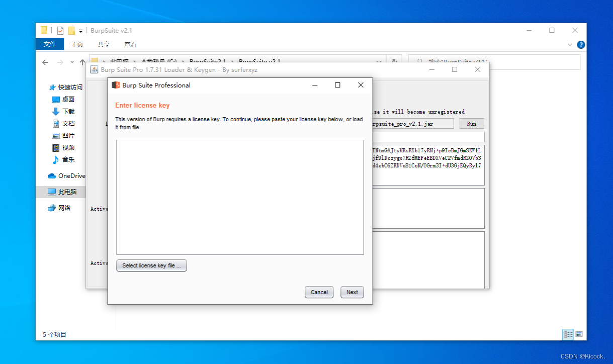Collapse the Explorer ribbon chevron
The height and width of the screenshot is (364, 613).
click(x=570, y=45)
